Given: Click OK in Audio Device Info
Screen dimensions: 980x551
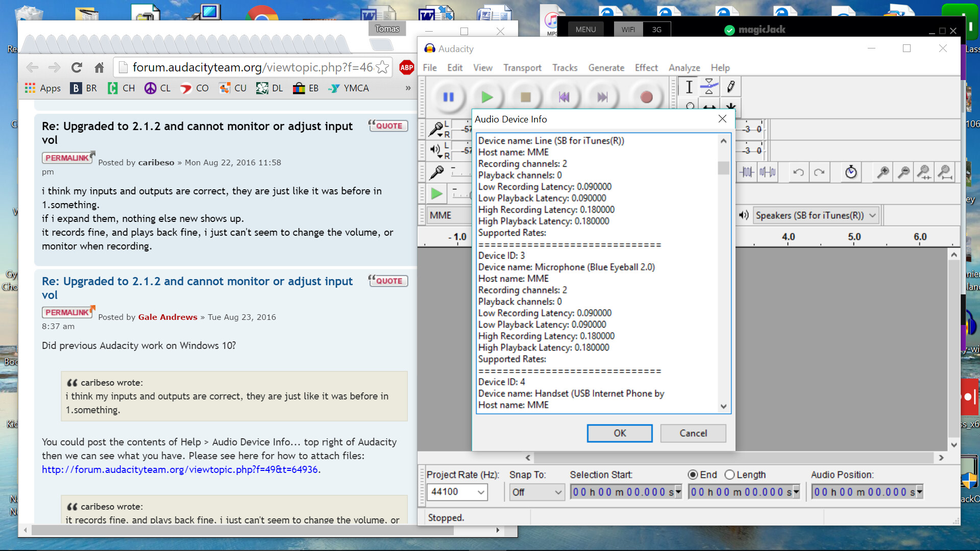Looking at the screenshot, I should point(620,433).
